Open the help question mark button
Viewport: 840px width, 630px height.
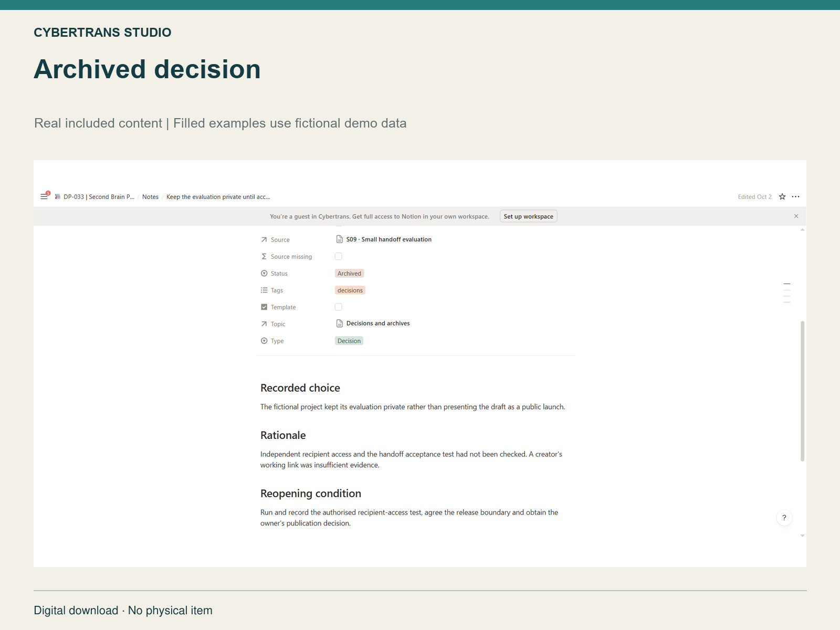pos(784,518)
